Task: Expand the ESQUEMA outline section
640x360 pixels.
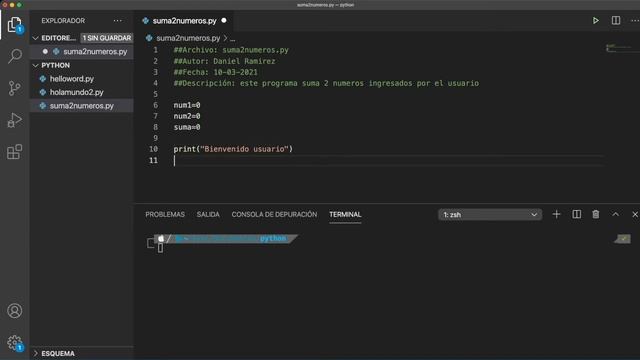Action: [36, 353]
